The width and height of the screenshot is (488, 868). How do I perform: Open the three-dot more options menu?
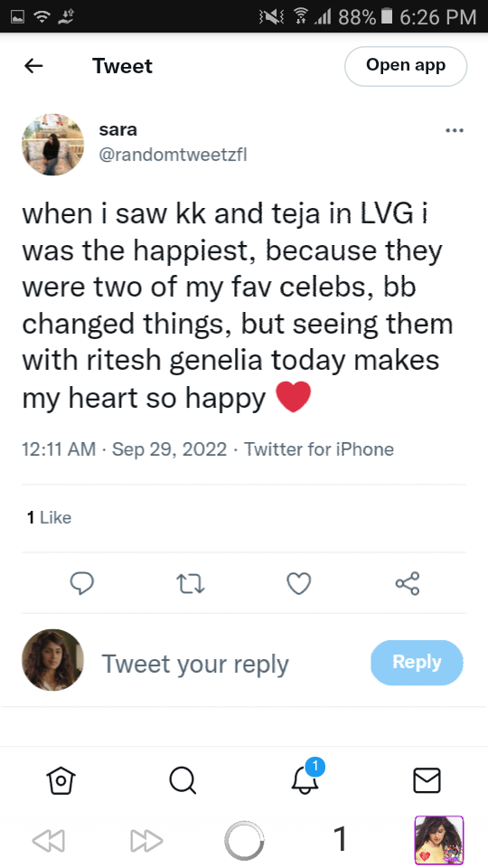click(455, 130)
